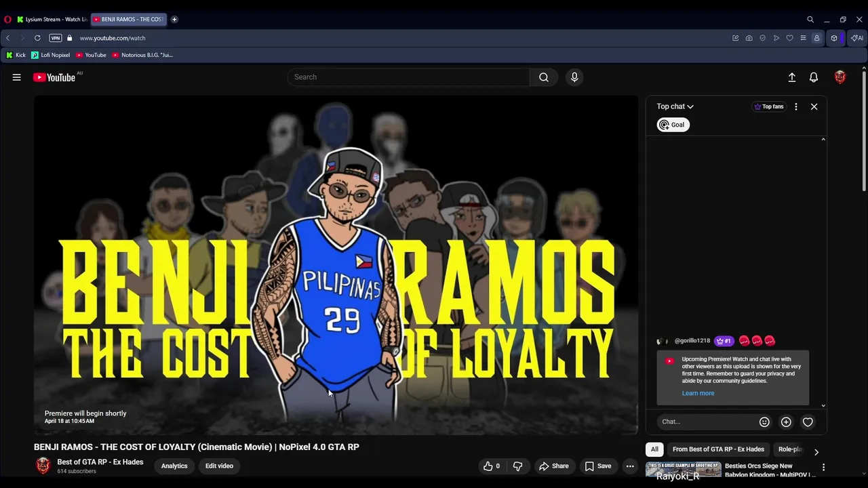Open the Opera menu logo
The height and width of the screenshot is (488, 868).
click(7, 20)
